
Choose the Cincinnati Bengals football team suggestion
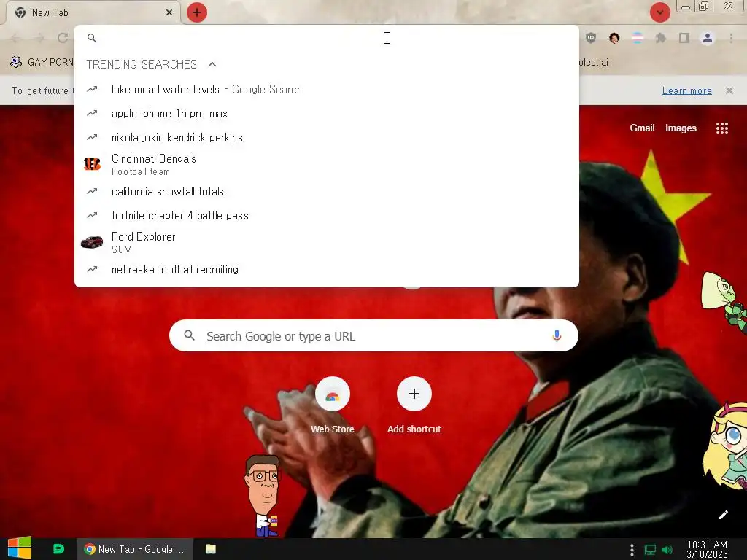(327, 164)
